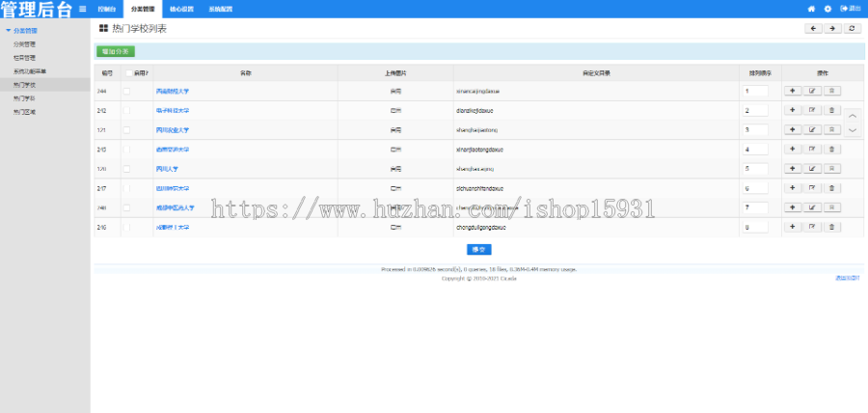Screen dimensions: 868x413
Task: Open settings gear in top bar
Action: 827,9
